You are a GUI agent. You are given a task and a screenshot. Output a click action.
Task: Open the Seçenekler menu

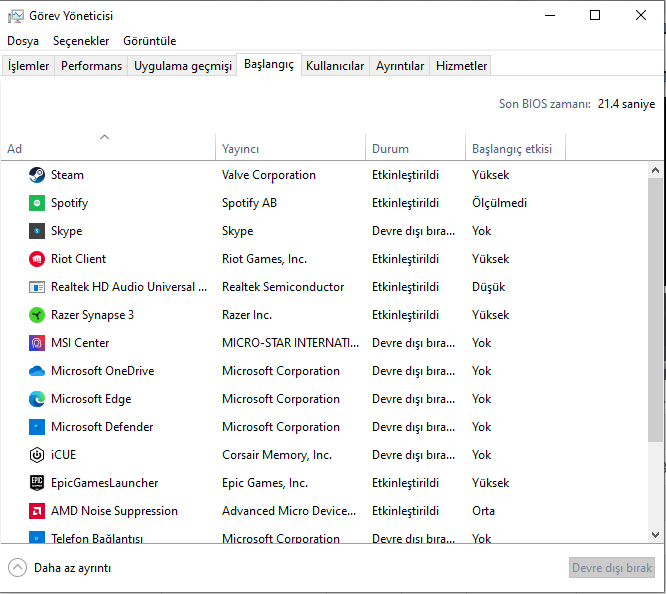point(81,41)
